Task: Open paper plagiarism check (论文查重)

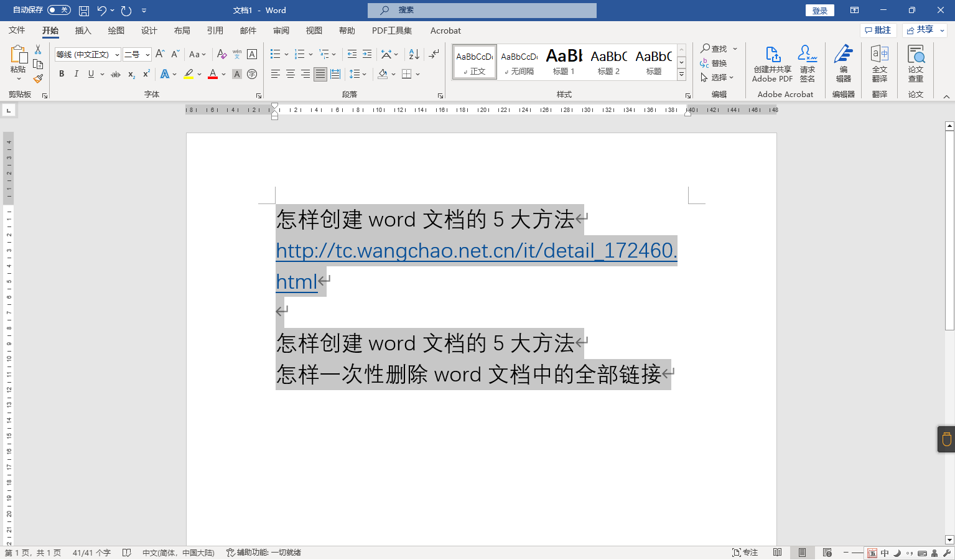Action: click(x=916, y=64)
